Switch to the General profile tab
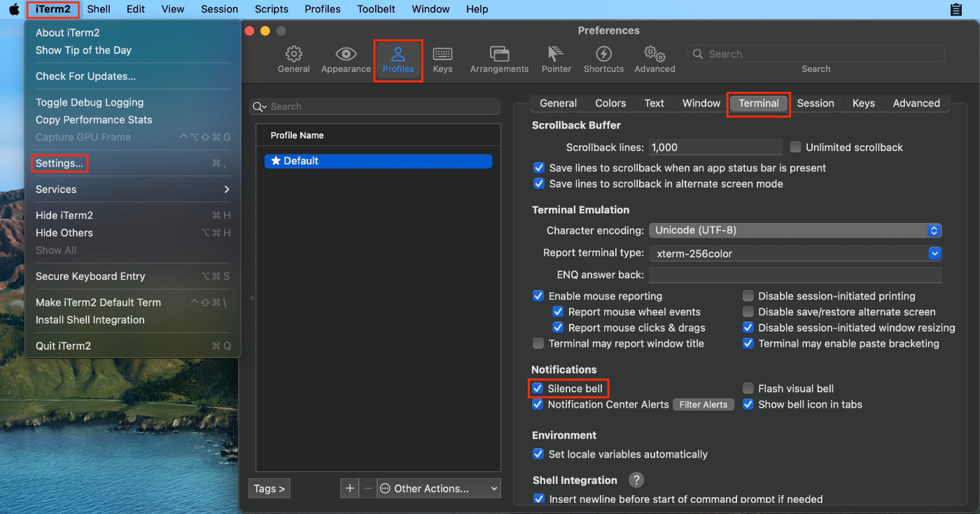 point(558,103)
